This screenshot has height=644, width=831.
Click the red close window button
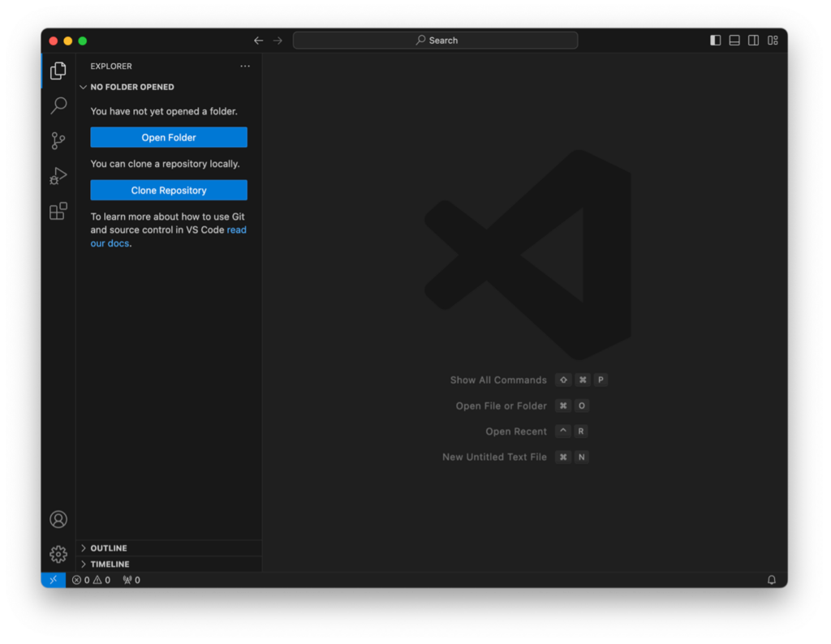tap(53, 41)
